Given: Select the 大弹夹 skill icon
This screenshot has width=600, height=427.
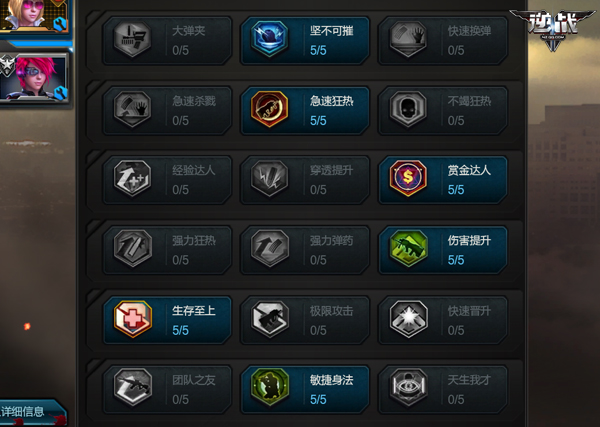Looking at the screenshot, I should 132,39.
